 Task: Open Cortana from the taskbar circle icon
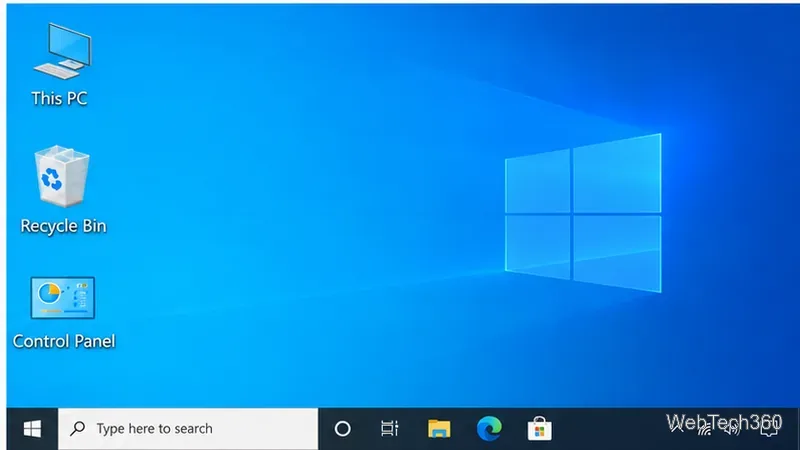click(x=342, y=429)
